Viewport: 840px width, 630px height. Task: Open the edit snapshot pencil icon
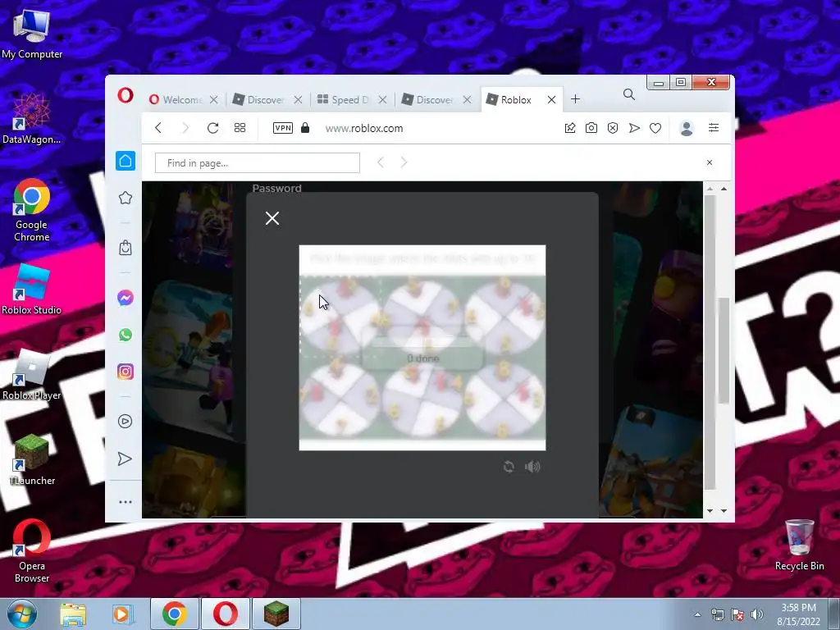(570, 128)
